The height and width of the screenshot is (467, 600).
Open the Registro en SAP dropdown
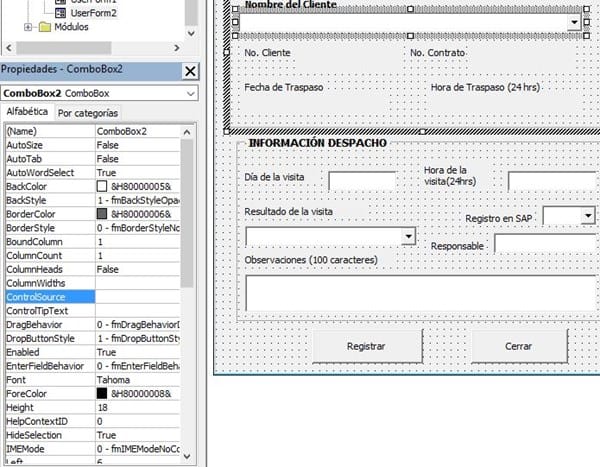(588, 216)
